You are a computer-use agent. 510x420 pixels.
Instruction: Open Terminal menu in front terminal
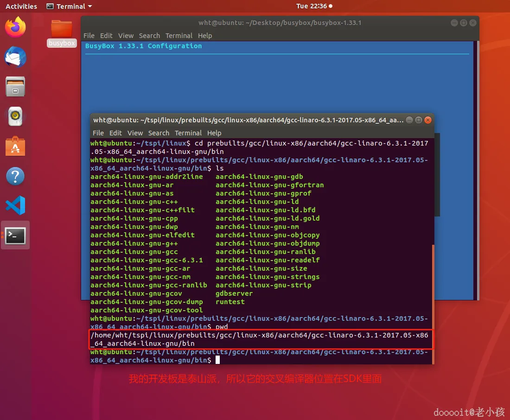tap(188, 133)
